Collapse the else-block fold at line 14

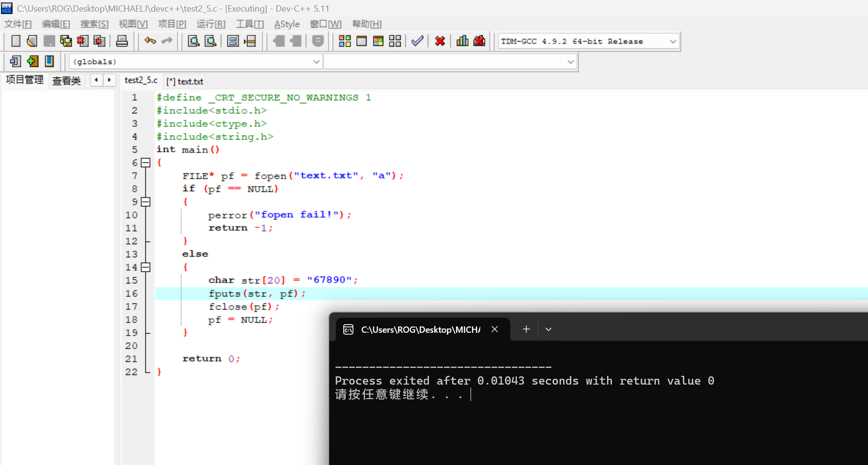pyautogui.click(x=146, y=267)
